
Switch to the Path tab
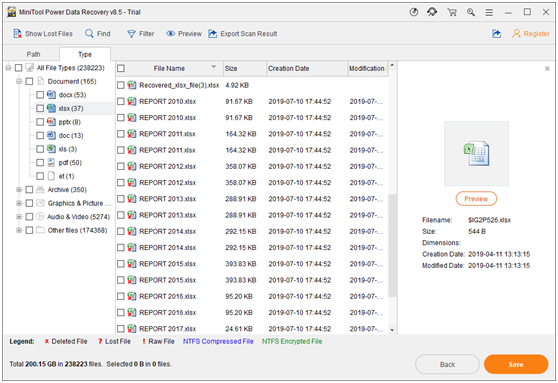(x=33, y=54)
